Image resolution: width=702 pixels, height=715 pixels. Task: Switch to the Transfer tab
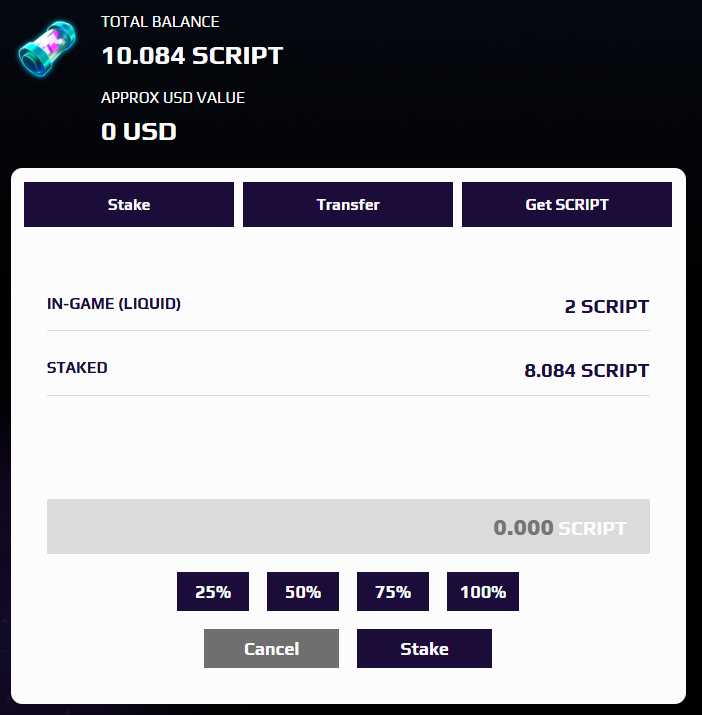click(x=348, y=204)
